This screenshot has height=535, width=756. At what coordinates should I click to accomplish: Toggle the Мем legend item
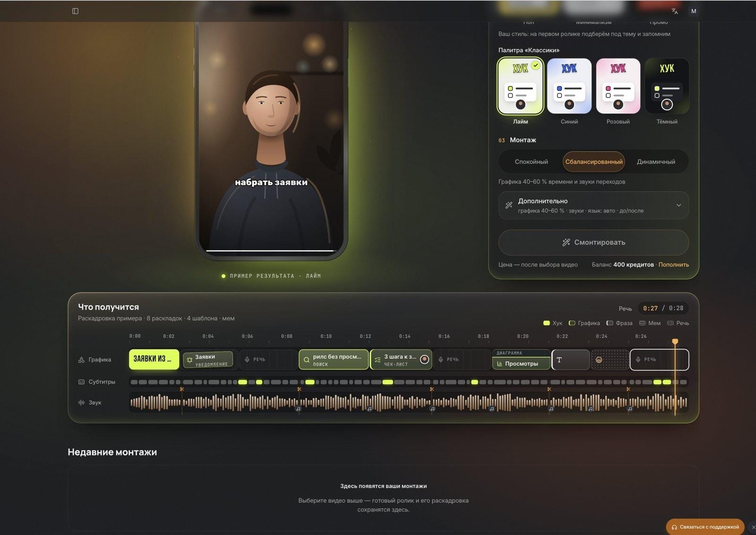[x=650, y=323]
